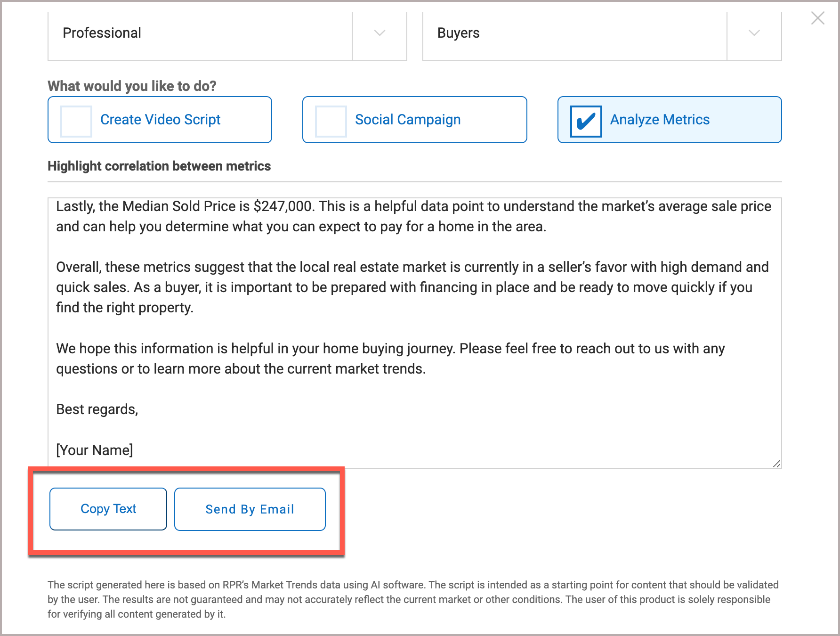Uncheck the Analyze Metrics checkbox

pos(586,121)
